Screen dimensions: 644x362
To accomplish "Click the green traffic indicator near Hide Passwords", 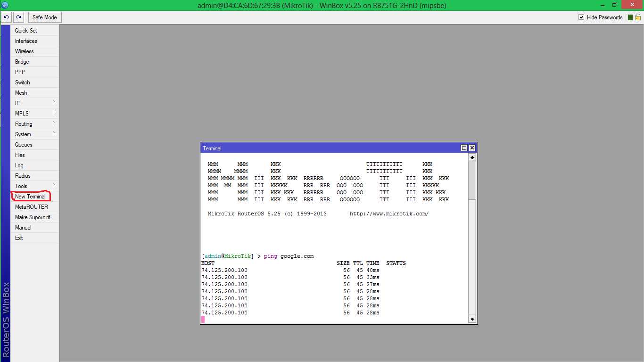I will coord(630,17).
